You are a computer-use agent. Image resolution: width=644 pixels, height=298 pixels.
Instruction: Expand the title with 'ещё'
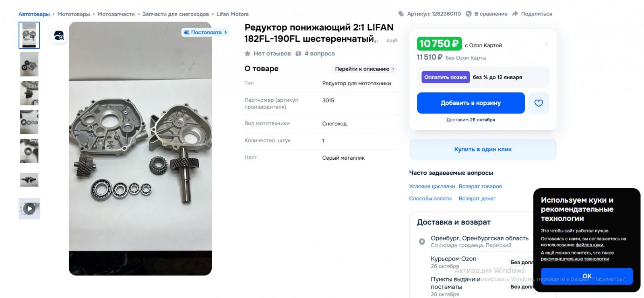[391, 40]
